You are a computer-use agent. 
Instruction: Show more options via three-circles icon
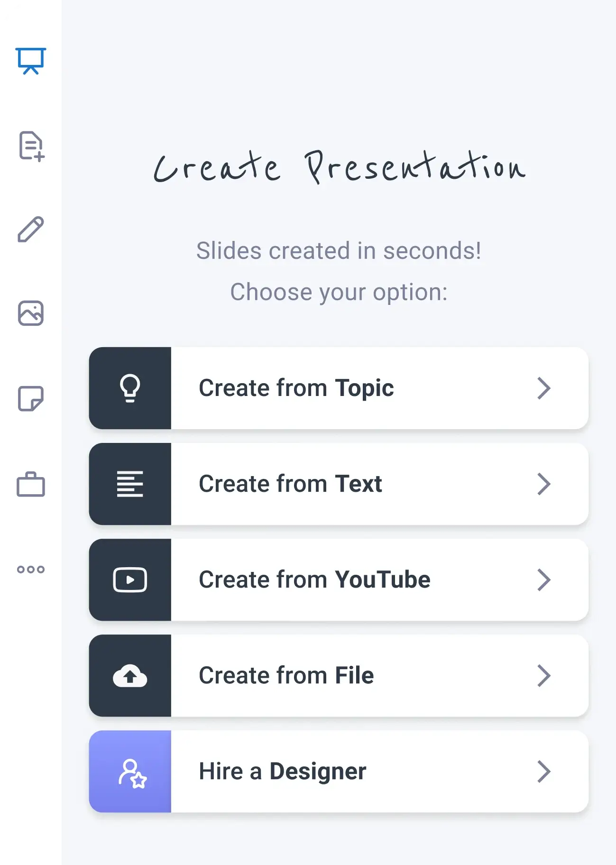pos(31,569)
